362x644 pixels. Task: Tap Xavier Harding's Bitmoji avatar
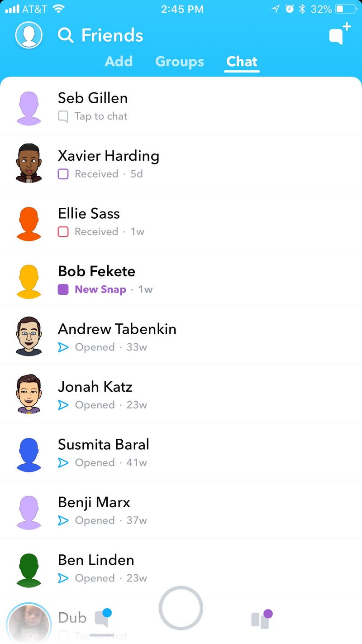point(29,163)
